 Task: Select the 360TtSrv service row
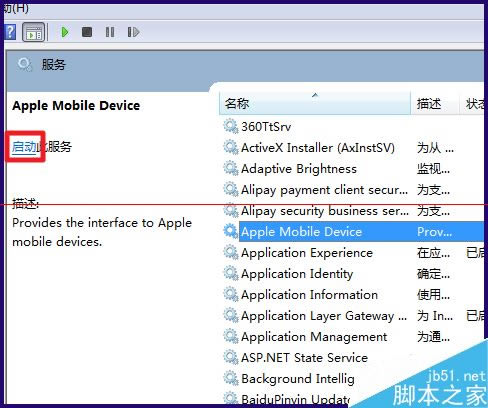coord(353,127)
